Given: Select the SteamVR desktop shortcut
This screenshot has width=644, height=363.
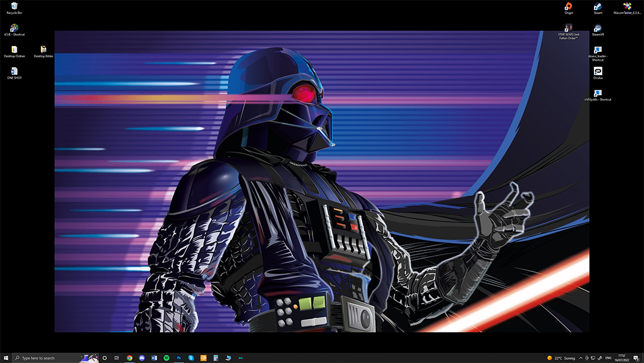Looking at the screenshot, I should [597, 30].
